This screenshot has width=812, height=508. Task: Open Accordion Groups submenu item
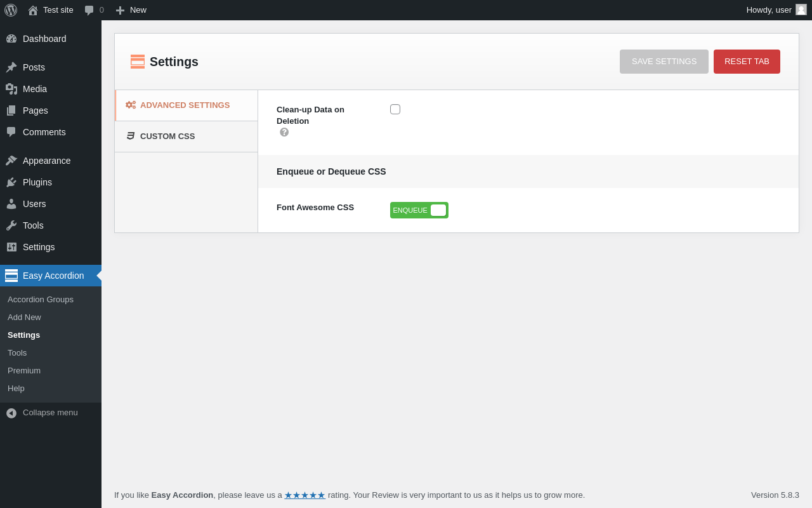click(x=41, y=300)
